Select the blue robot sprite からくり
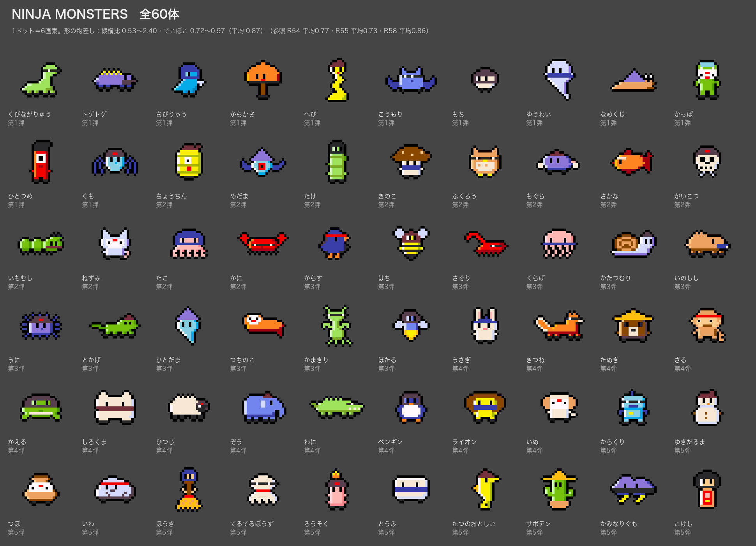Screen dimensions: 756x546 coord(633,408)
